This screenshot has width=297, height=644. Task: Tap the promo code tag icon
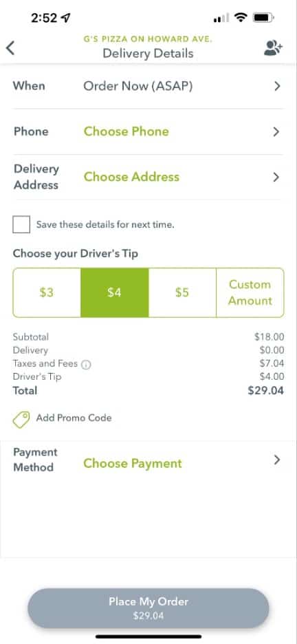point(21,419)
